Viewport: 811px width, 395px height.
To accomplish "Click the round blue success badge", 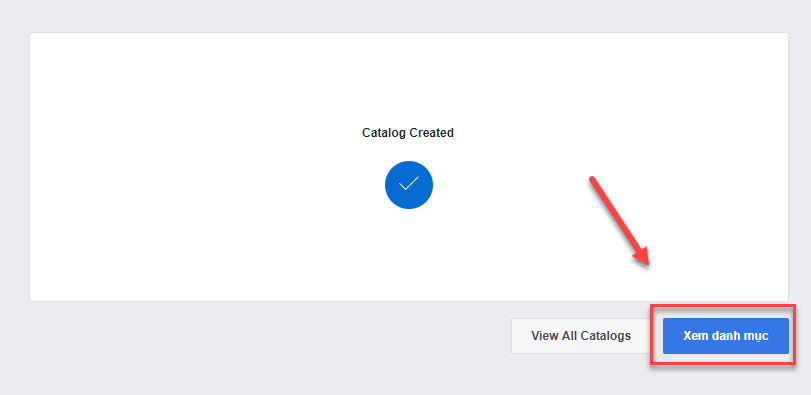I will point(409,185).
